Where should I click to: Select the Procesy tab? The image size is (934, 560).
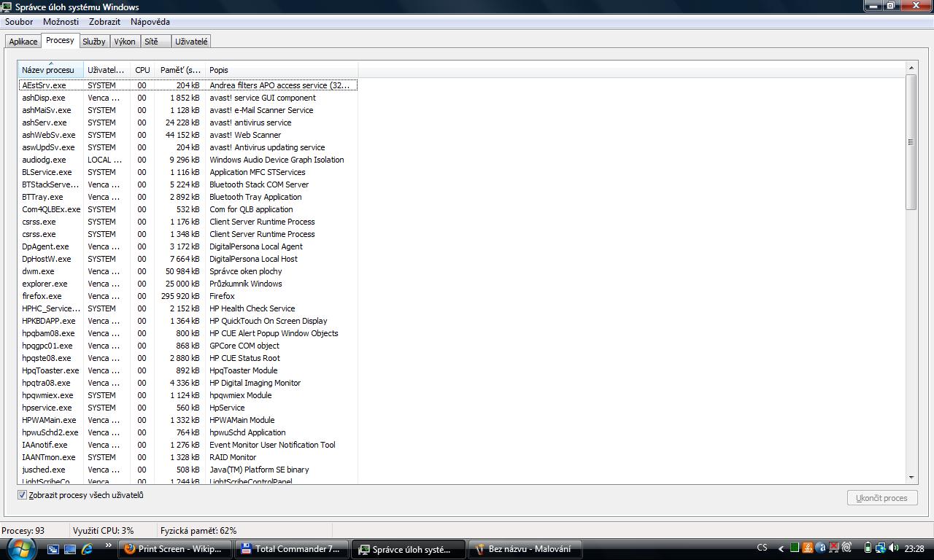[x=60, y=41]
